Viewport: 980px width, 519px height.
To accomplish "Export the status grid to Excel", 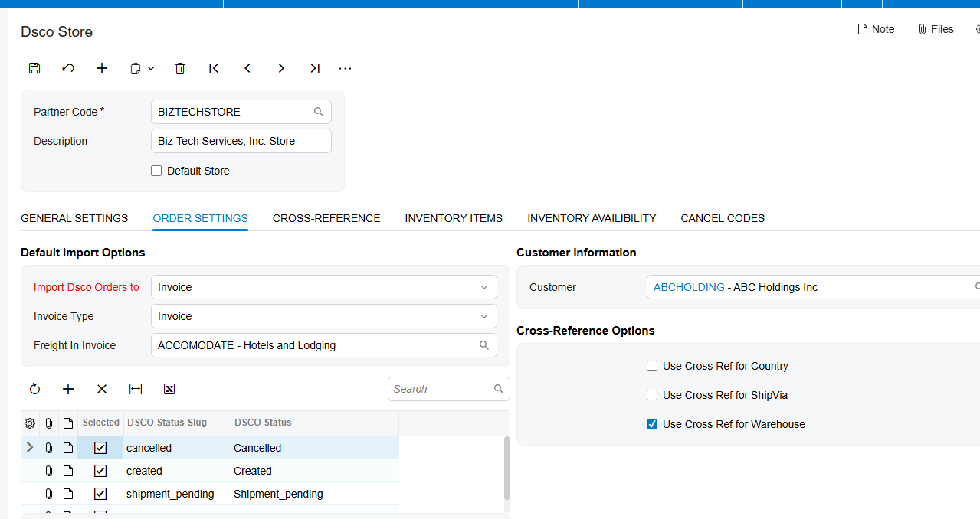I will tap(169, 389).
